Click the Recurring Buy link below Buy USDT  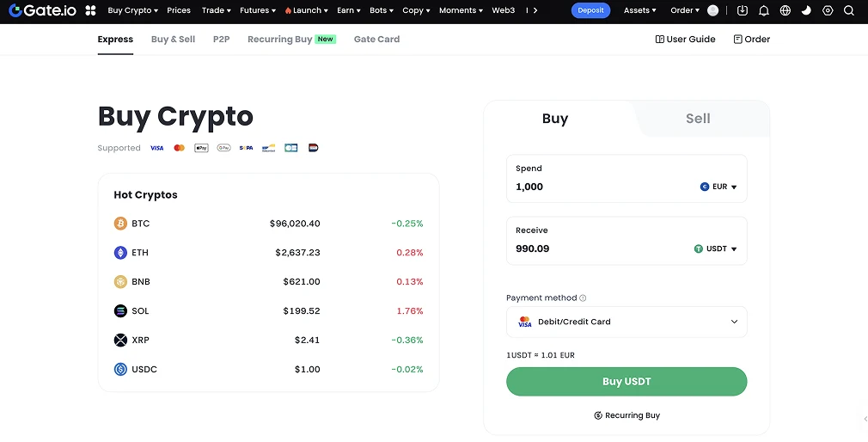coord(627,415)
